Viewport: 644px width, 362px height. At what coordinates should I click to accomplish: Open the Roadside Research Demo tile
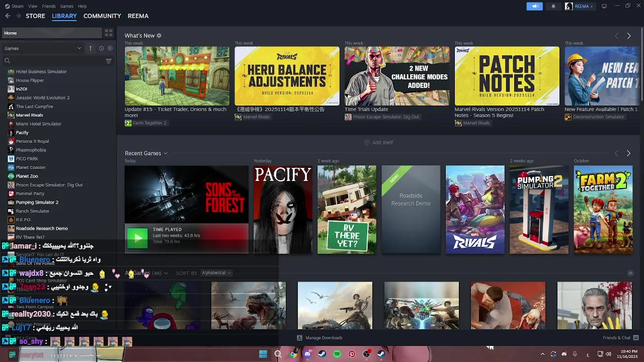pos(411,210)
